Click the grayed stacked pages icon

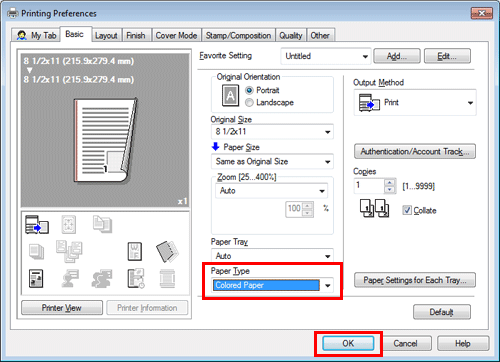tap(36, 252)
